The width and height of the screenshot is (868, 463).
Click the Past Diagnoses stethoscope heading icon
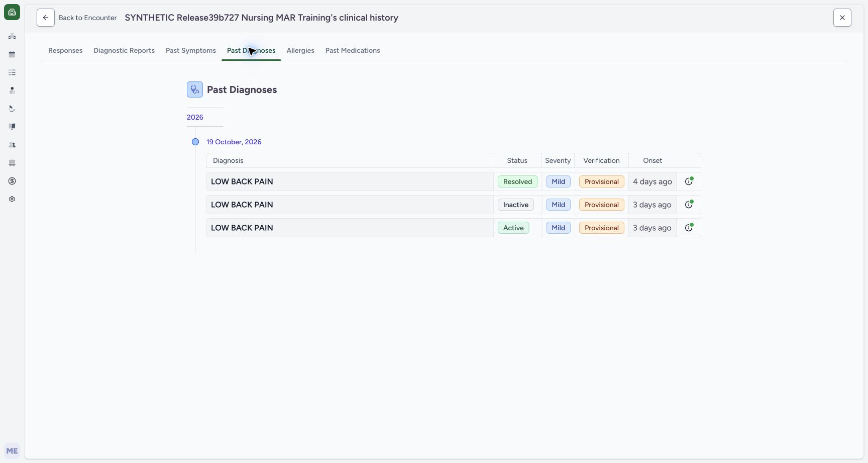click(195, 89)
